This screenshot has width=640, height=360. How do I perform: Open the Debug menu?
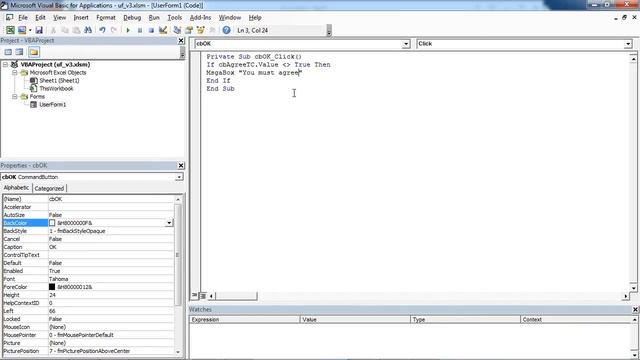132,18
